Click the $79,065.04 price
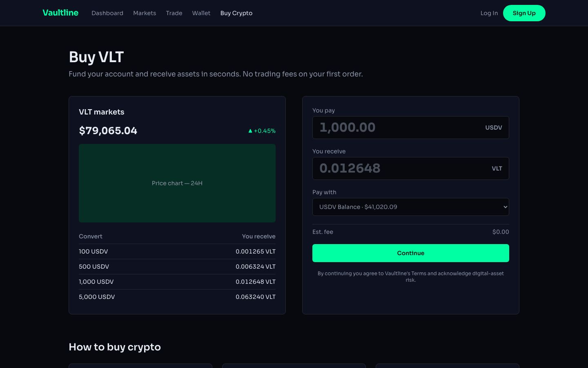The width and height of the screenshot is (588, 368). click(x=108, y=131)
